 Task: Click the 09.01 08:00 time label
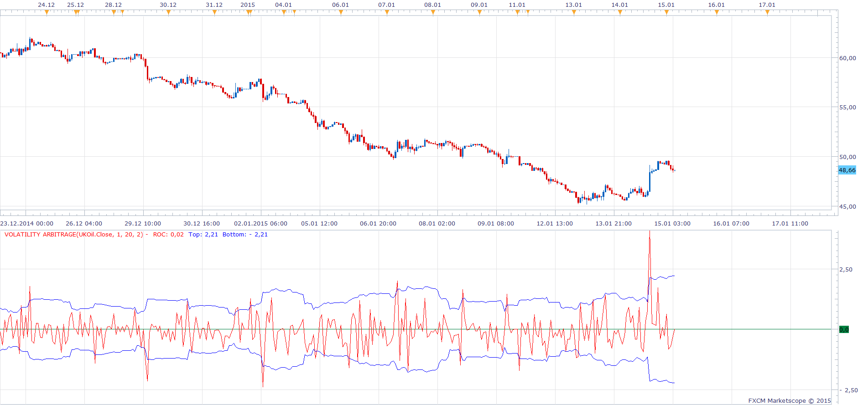(496, 223)
